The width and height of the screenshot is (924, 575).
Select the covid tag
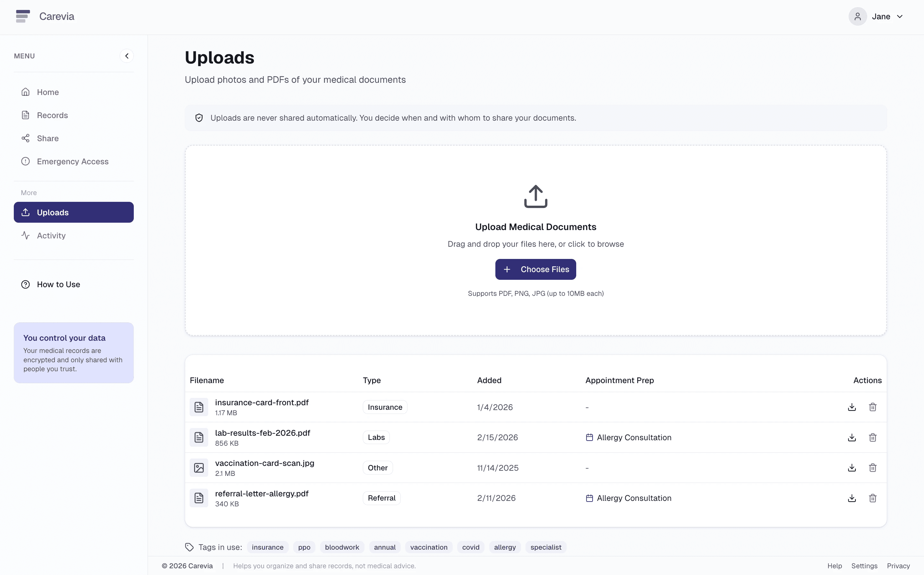point(471,547)
